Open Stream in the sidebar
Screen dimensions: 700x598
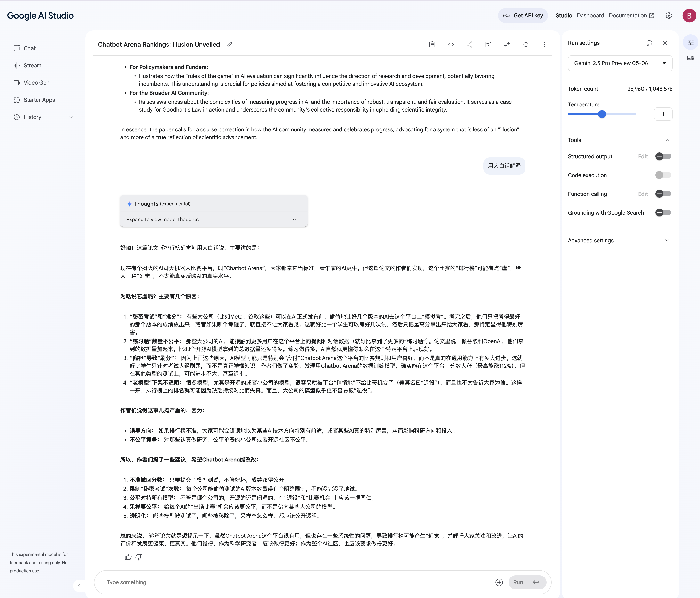pos(27,65)
